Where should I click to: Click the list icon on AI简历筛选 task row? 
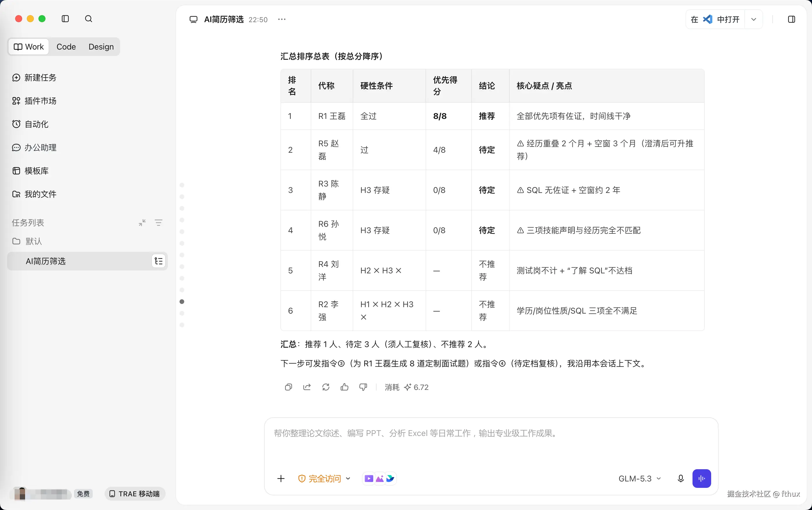pyautogui.click(x=159, y=261)
